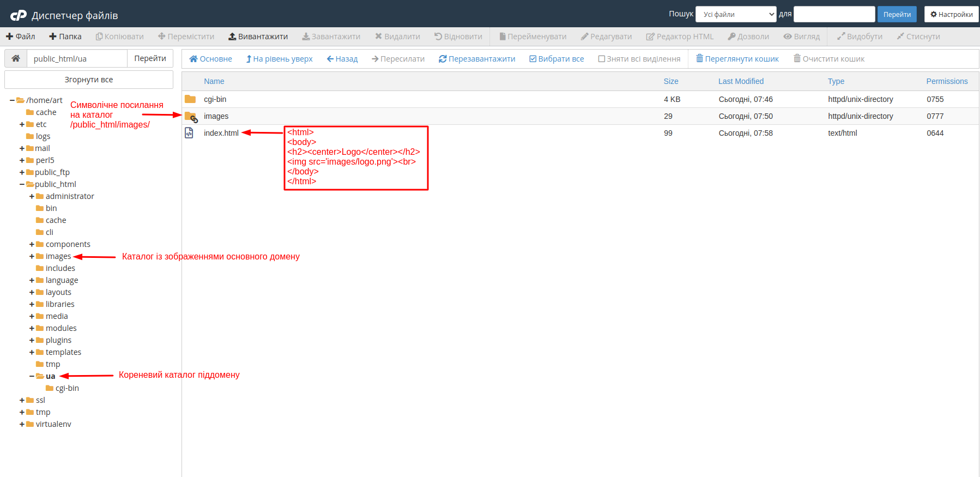Click the images symlink folder icon
Viewport: 980px width, 477px height.
point(191,116)
